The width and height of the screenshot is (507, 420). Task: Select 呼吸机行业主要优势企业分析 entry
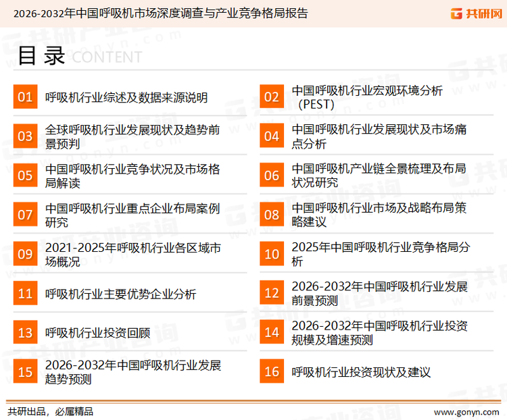pyautogui.click(x=120, y=294)
